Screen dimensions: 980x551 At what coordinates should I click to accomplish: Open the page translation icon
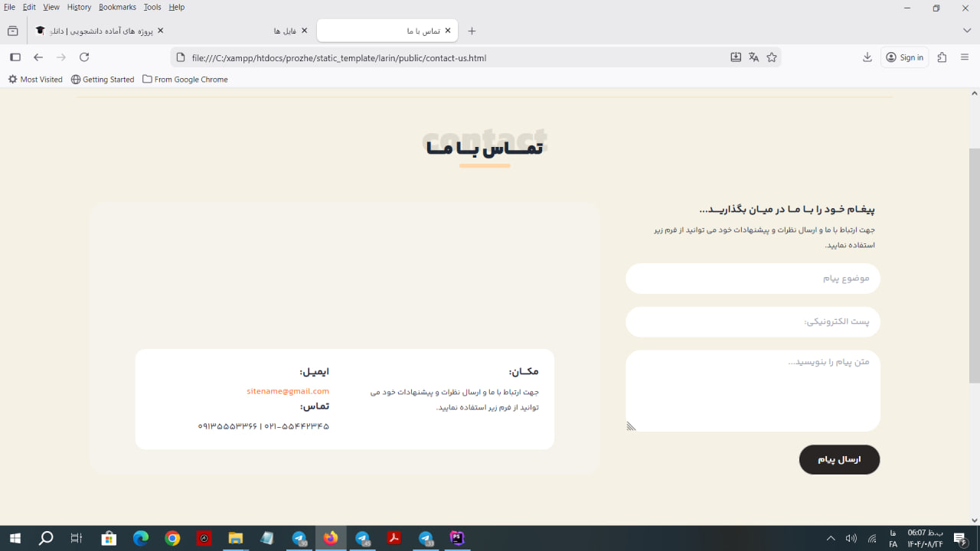(753, 57)
